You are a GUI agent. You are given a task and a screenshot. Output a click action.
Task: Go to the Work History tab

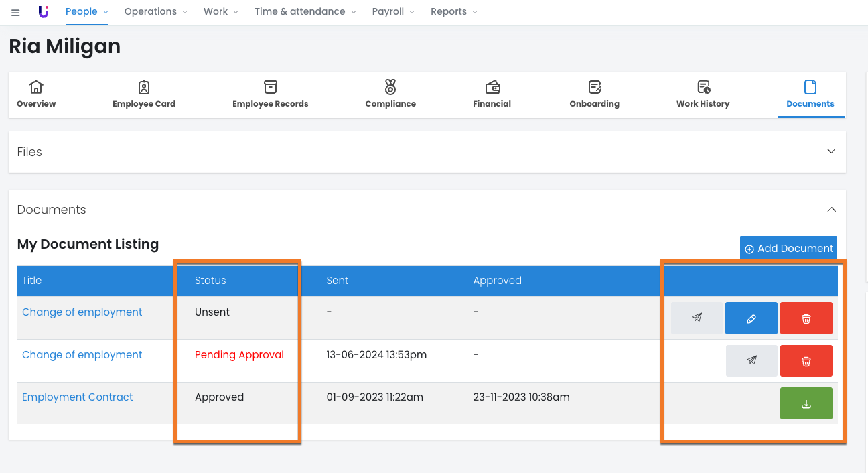703,94
